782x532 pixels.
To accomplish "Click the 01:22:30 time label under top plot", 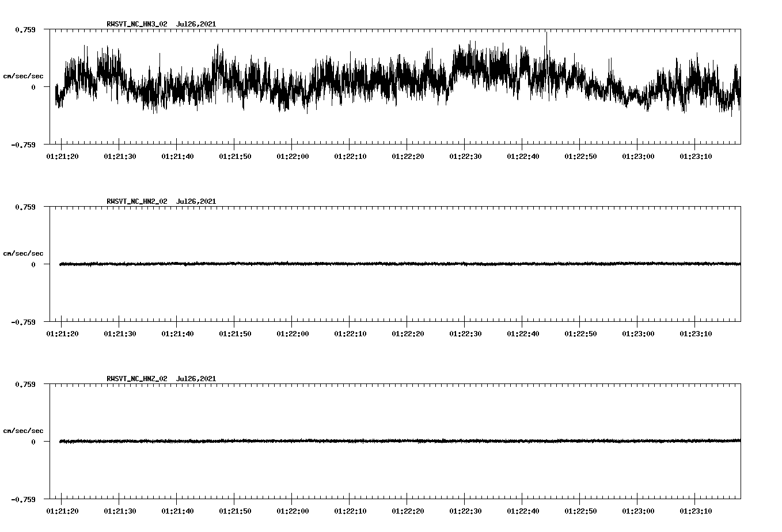I will (466, 155).
